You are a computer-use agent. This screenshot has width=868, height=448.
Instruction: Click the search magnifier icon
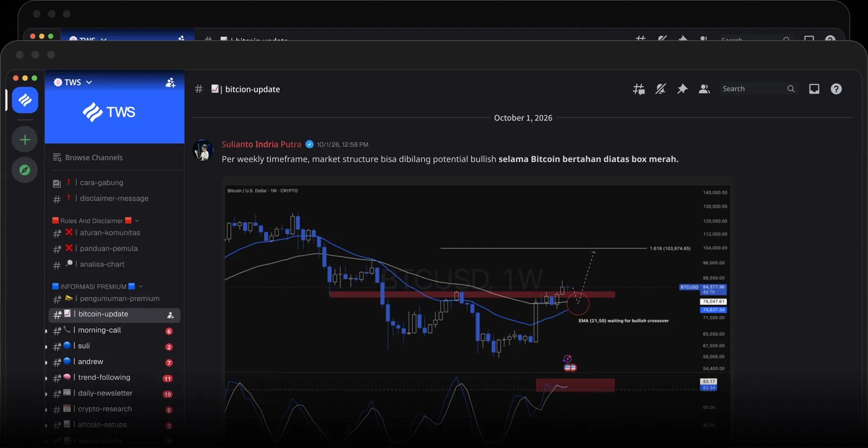pyautogui.click(x=791, y=89)
